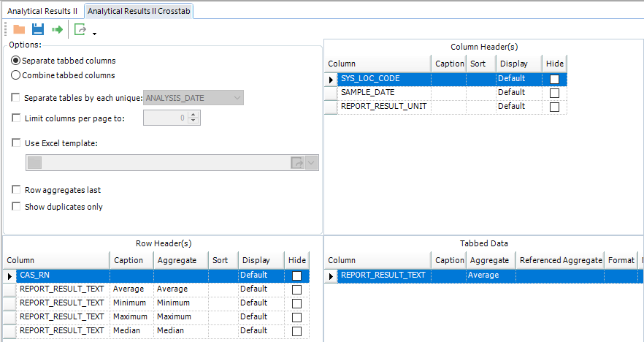The image size is (644, 342).
Task: Tick the Show duplicates only checkbox
Action: pos(16,207)
